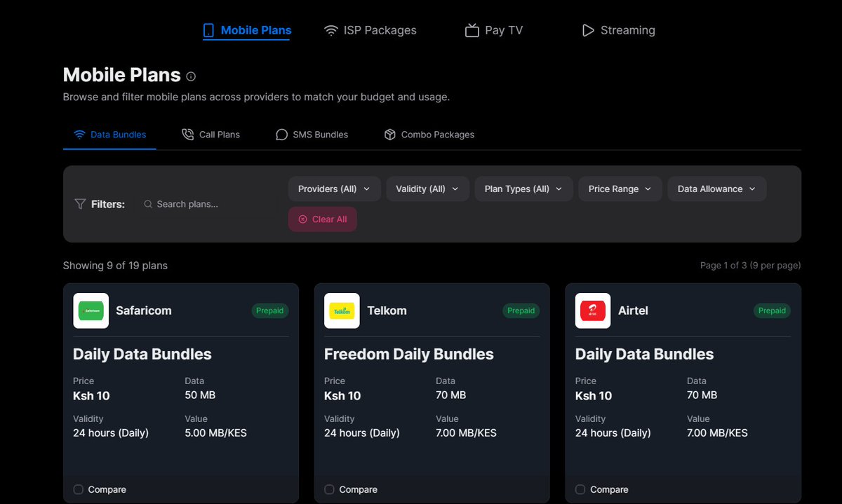842x504 pixels.
Task: Click Airtel's Daily Data Bundles title
Action: (645, 354)
